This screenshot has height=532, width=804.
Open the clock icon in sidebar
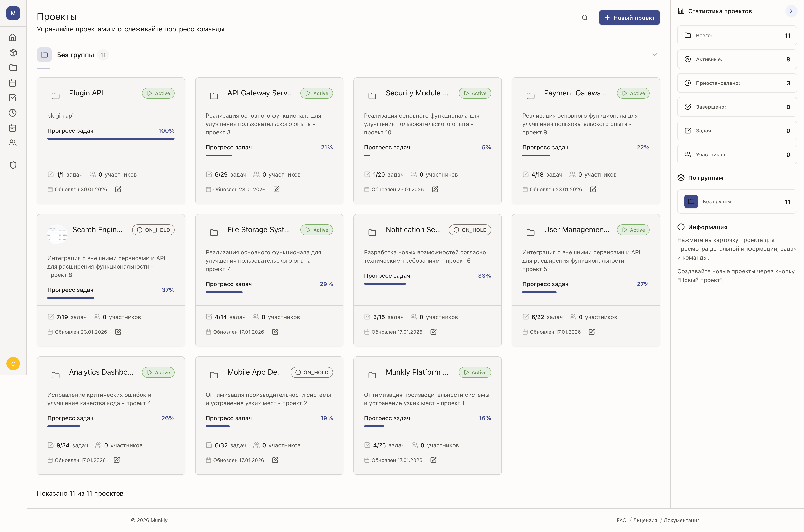point(13,113)
